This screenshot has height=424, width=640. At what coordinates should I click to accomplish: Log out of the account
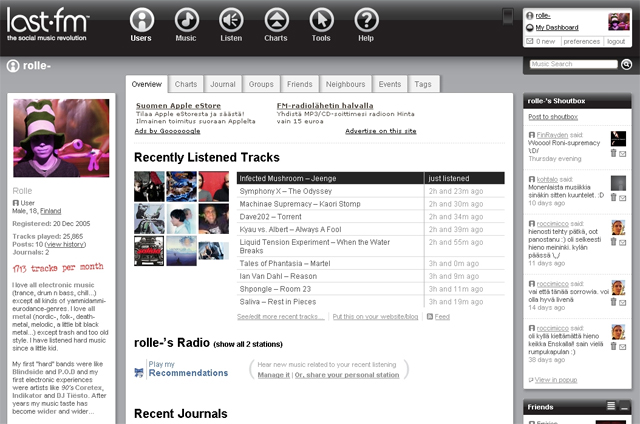click(x=616, y=41)
